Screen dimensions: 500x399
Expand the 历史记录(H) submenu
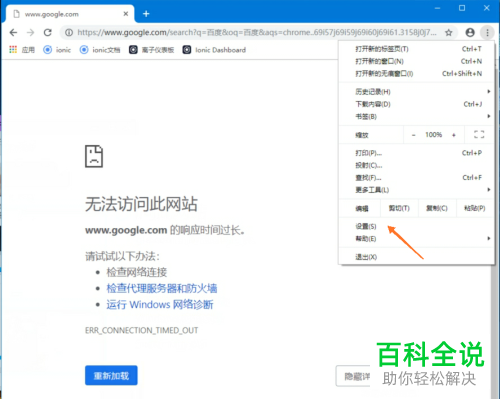click(416, 92)
